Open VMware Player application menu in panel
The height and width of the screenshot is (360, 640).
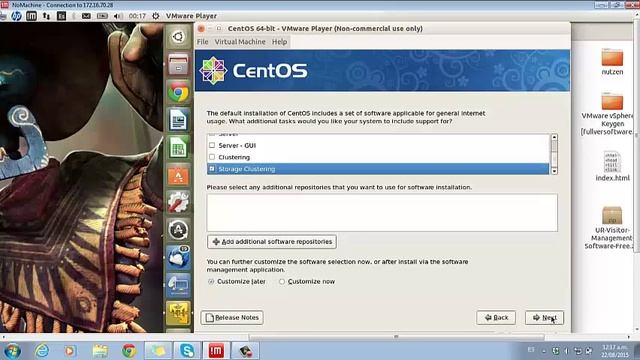click(x=191, y=16)
